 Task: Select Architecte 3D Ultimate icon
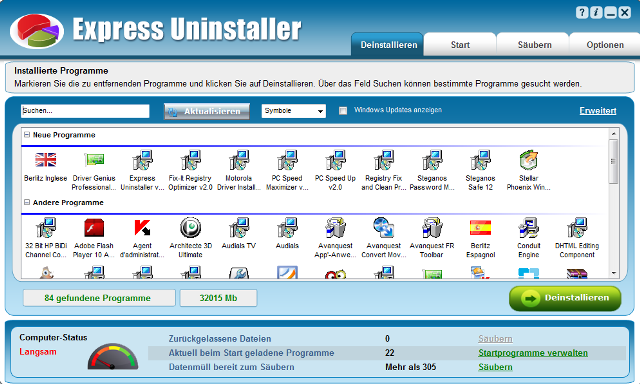pyautogui.click(x=190, y=228)
